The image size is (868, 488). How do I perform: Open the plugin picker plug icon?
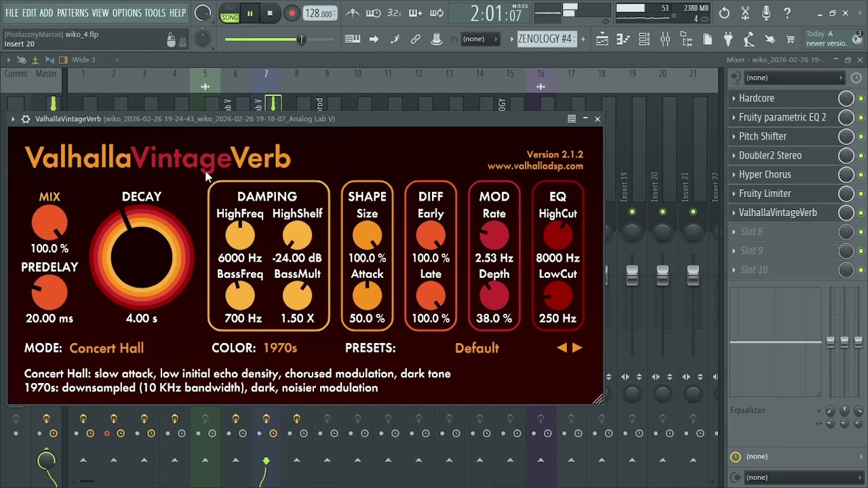tap(728, 39)
